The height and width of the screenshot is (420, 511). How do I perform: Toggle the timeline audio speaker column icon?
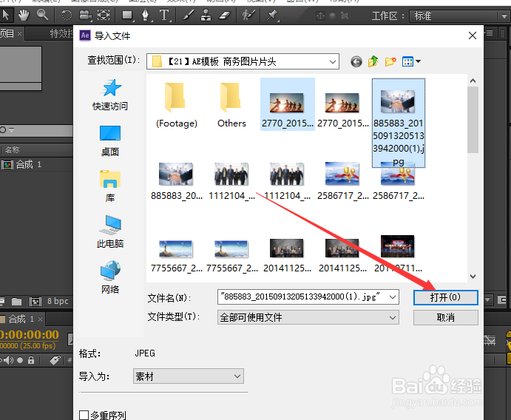(x=9, y=360)
